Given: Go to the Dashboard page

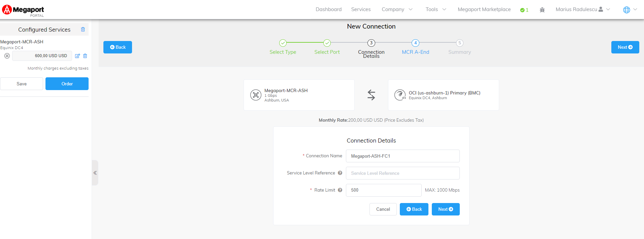Looking at the screenshot, I should pos(328,9).
